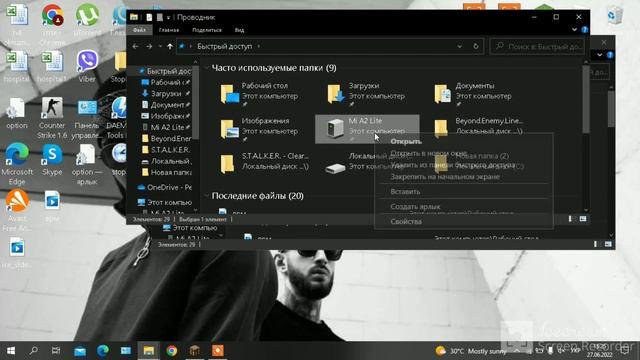Image resolution: width=640 pixels, height=360 pixels.
Task: Open the quick access toolbar dropdown arrow
Action: (x=168, y=18)
